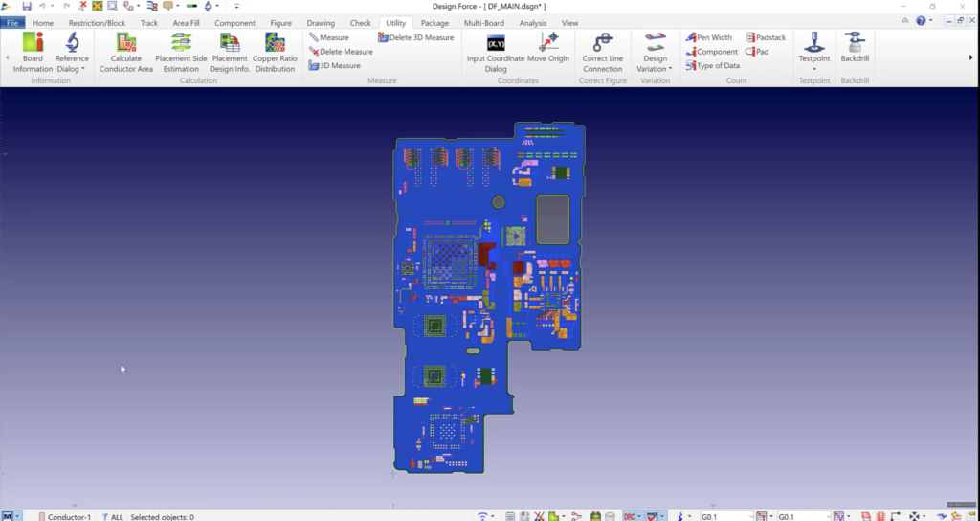Open Placement Design Info.
980x521 pixels.
pos(230,53)
